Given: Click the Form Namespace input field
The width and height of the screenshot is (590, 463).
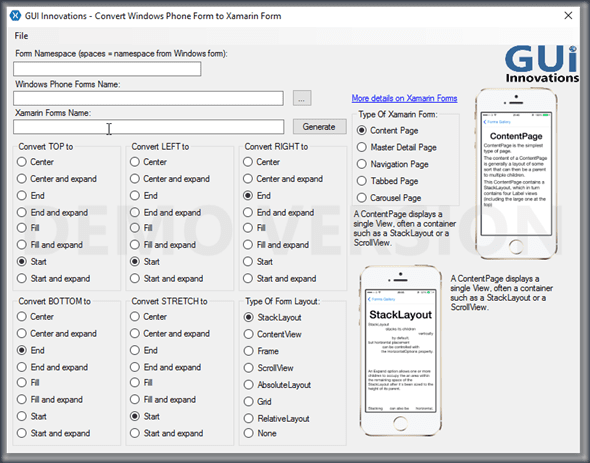Looking at the screenshot, I should pyautogui.click(x=107, y=69).
